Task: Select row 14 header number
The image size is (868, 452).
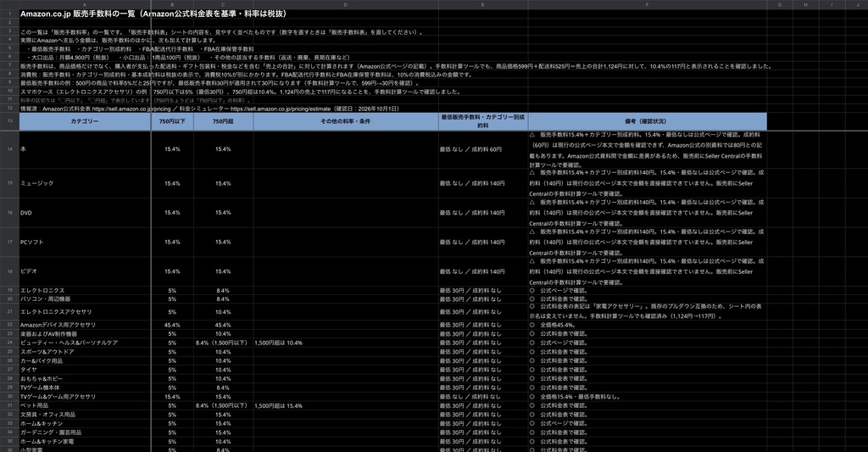Action: (9, 149)
